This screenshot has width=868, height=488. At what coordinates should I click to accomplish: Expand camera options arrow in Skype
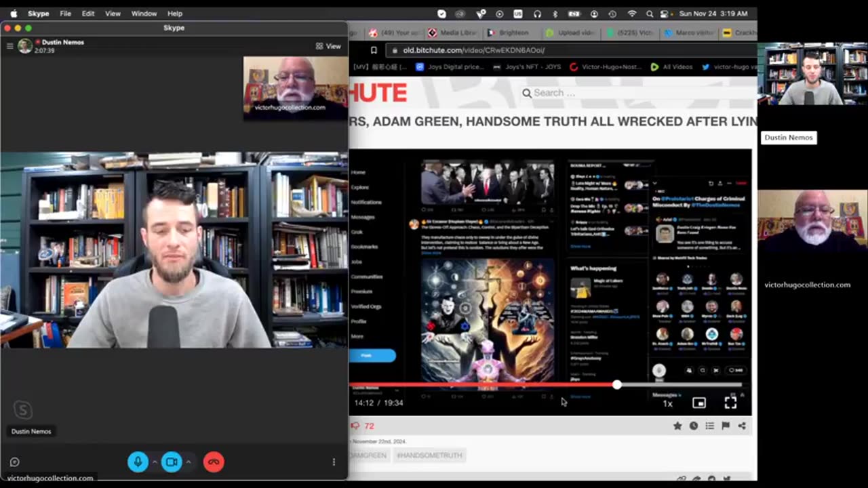(189, 462)
